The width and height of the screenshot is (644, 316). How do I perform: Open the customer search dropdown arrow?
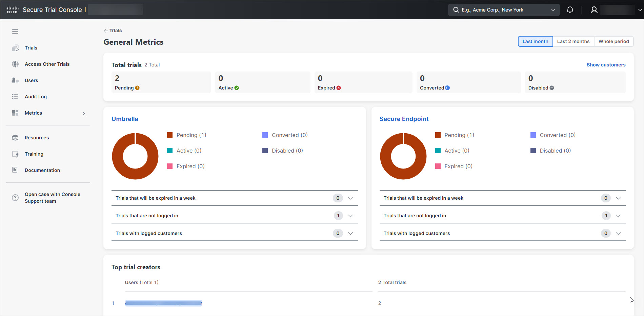[553, 10]
